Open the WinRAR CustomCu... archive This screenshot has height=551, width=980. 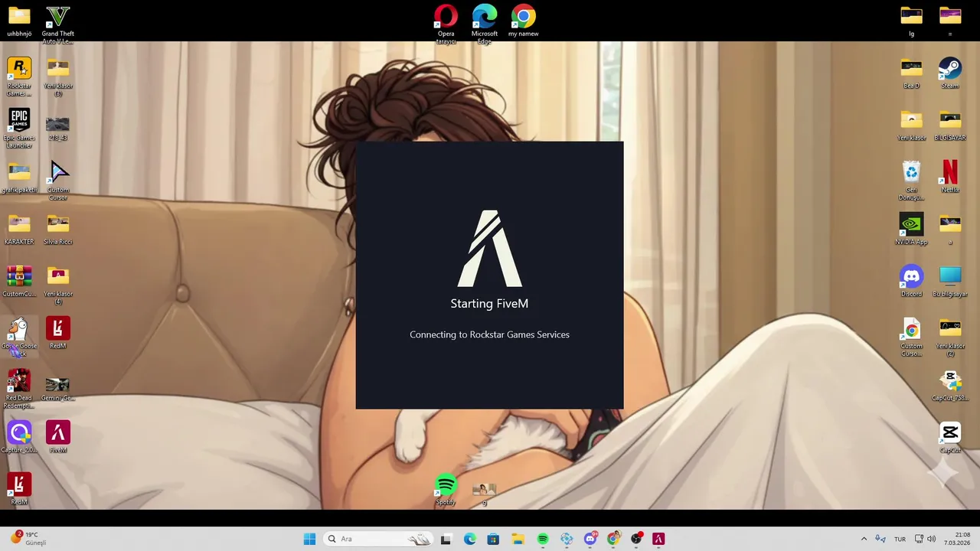click(19, 282)
